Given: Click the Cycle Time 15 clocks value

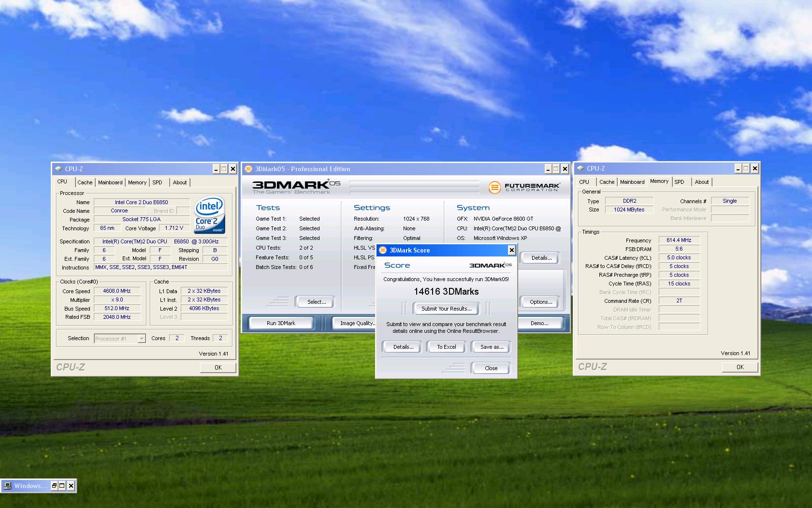Looking at the screenshot, I should [679, 284].
